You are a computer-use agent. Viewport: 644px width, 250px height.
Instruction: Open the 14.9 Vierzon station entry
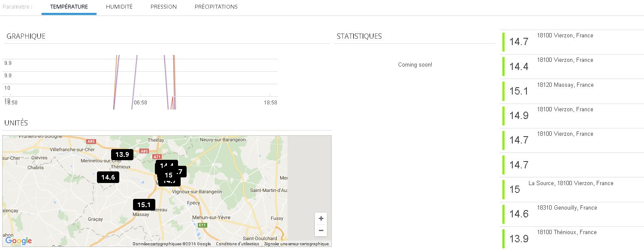571,116
